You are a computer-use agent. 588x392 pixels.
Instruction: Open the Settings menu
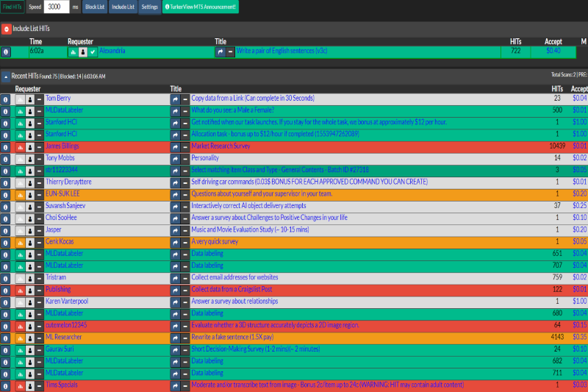tap(149, 7)
